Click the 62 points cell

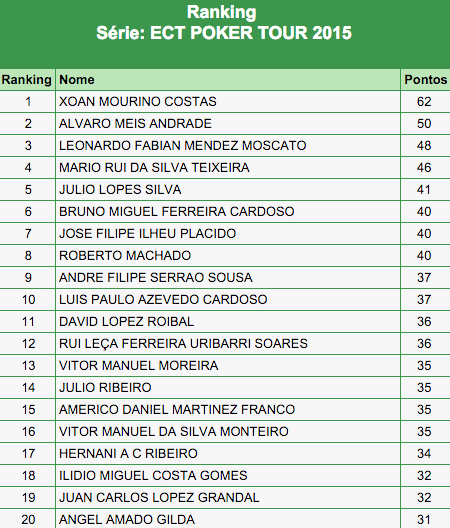click(425, 102)
